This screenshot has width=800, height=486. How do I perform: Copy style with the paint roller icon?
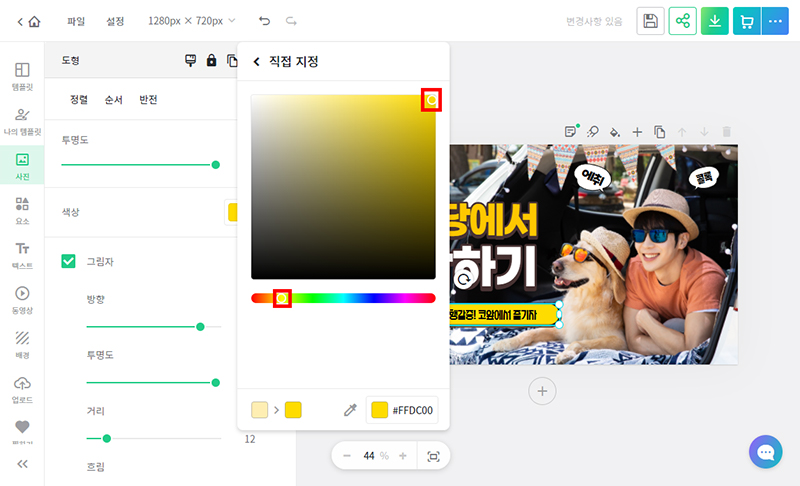click(x=190, y=60)
